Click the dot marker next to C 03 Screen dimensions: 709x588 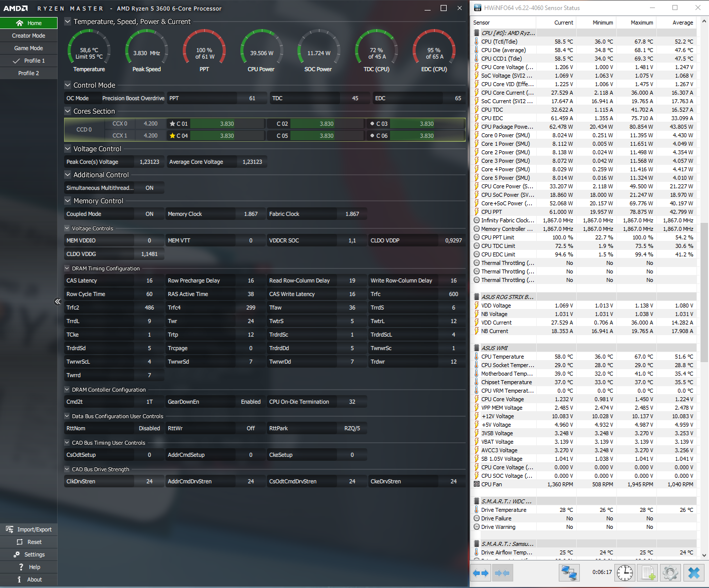(x=372, y=124)
